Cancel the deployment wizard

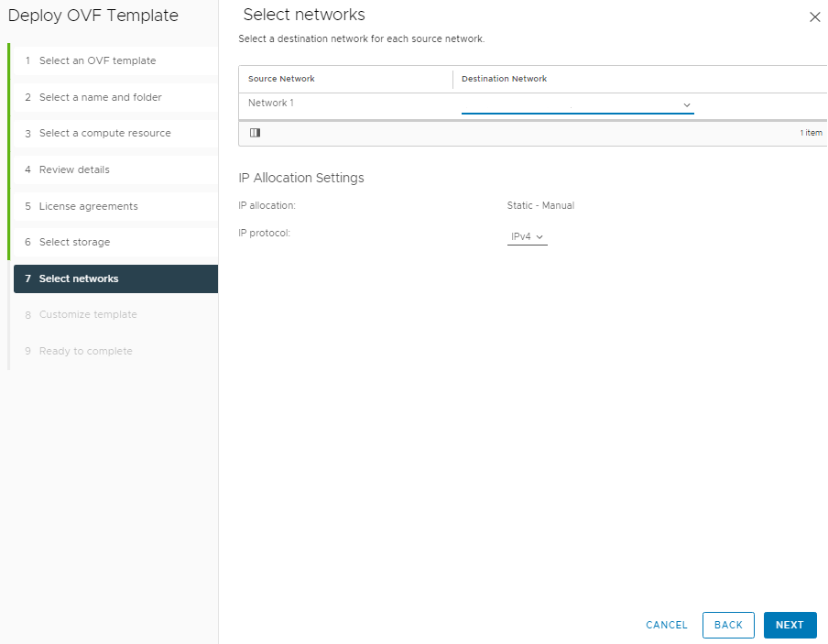click(667, 625)
